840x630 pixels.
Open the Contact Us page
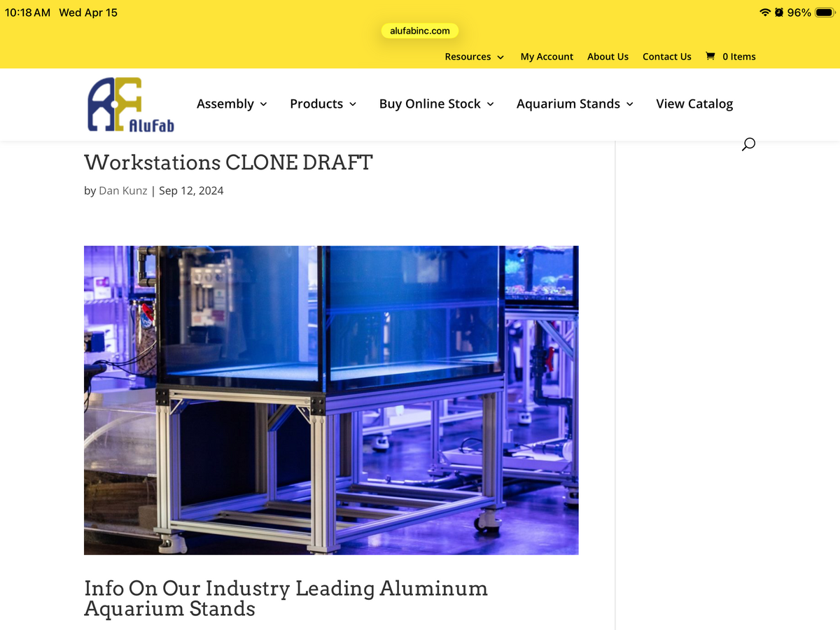coord(667,57)
